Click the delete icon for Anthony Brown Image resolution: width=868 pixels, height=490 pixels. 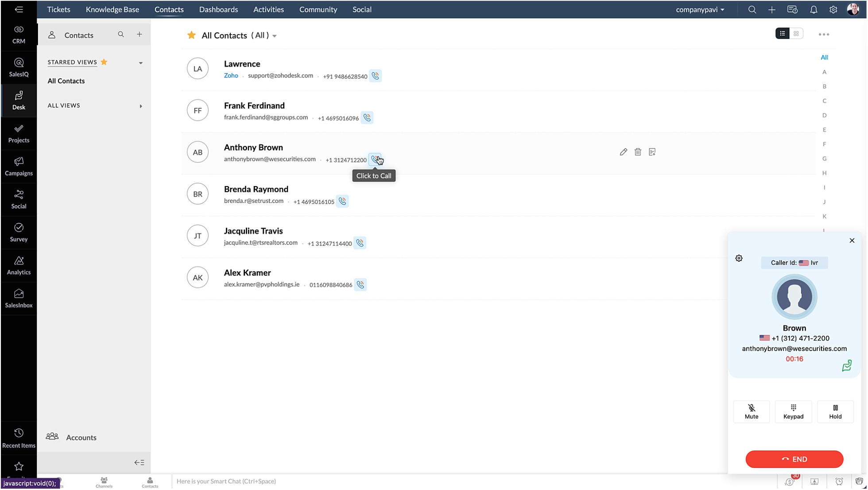point(637,152)
